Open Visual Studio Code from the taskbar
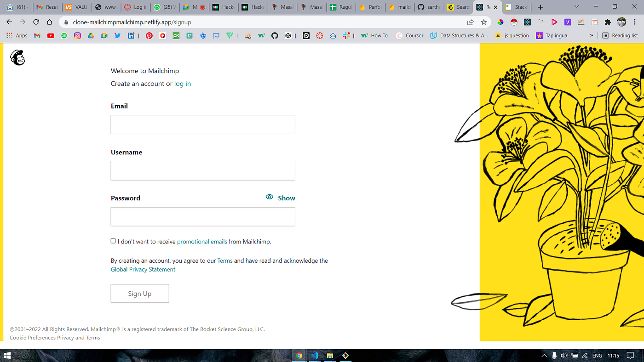Image resolution: width=644 pixels, height=362 pixels. click(x=315, y=356)
